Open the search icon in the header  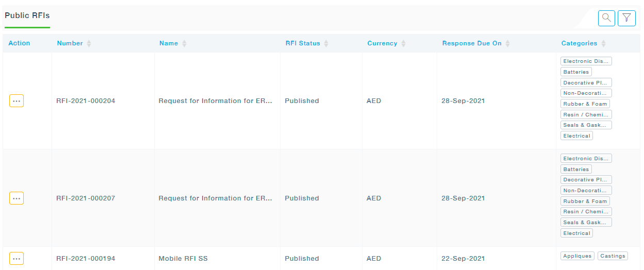(606, 18)
